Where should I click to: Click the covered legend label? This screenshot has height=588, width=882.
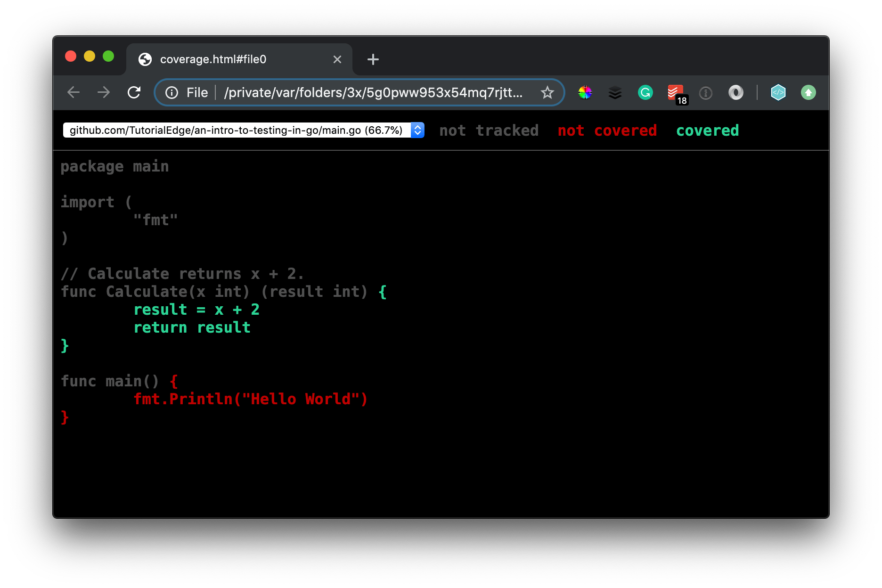click(x=707, y=131)
